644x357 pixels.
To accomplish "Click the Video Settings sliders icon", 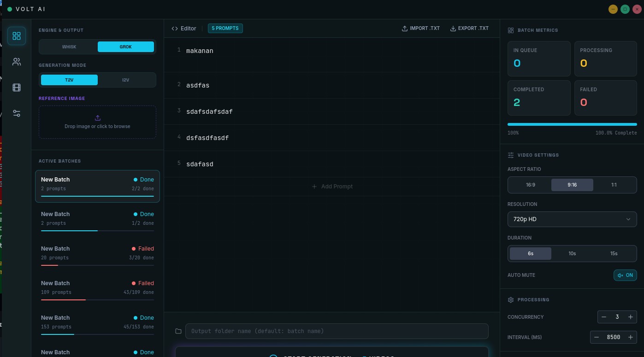I will 511,155.
